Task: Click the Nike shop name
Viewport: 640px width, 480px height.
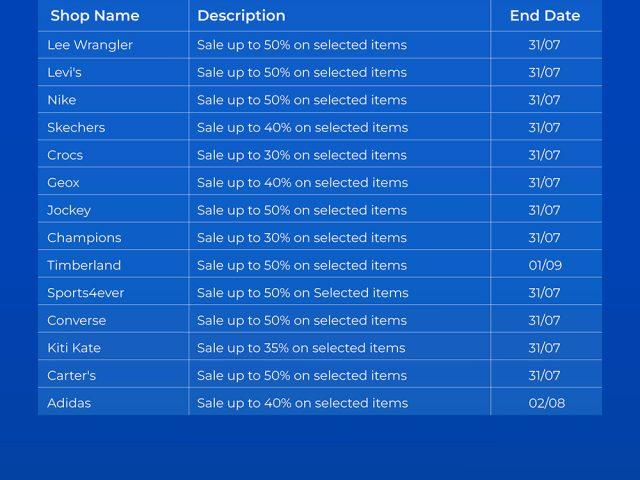Action: (x=62, y=100)
